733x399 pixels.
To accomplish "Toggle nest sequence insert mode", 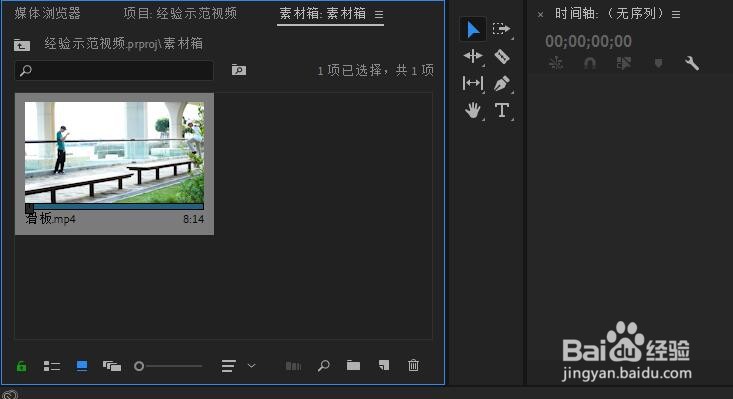I will [556, 63].
